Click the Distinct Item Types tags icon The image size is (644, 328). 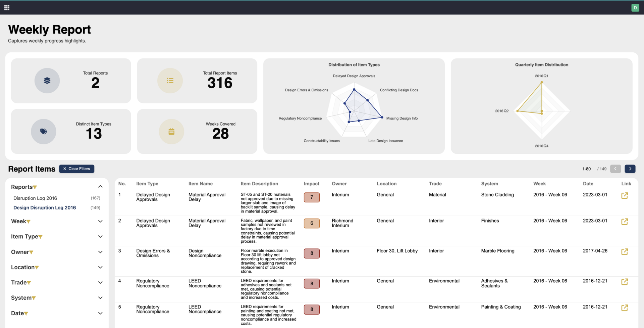44,131
